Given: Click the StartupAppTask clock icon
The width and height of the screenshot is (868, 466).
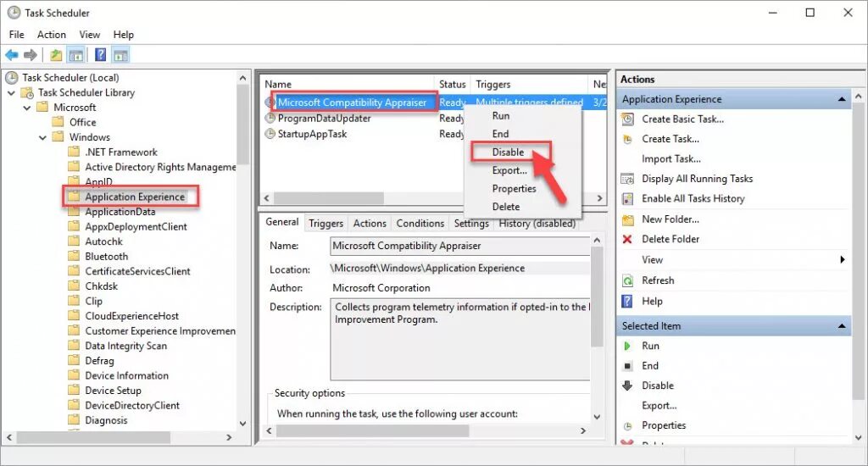Looking at the screenshot, I should 270,133.
